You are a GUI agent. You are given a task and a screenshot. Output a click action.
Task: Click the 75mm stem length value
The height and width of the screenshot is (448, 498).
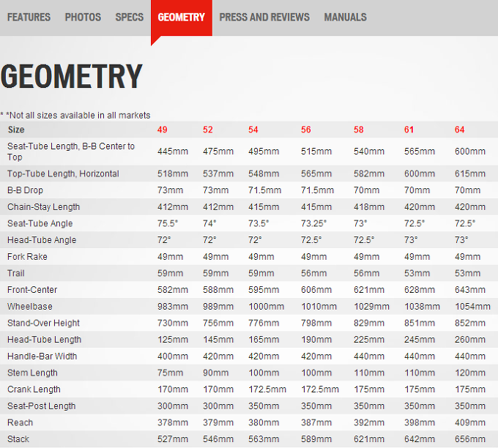click(x=170, y=373)
